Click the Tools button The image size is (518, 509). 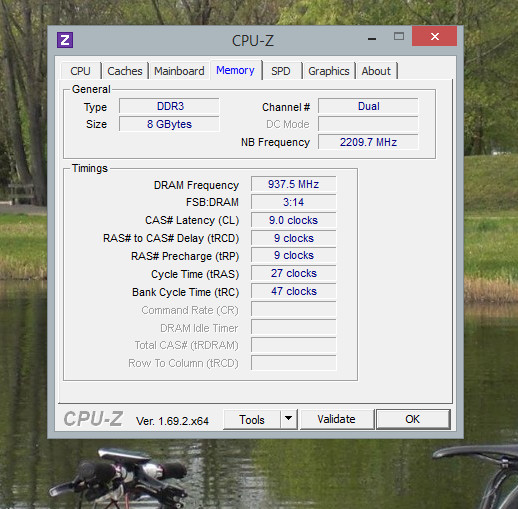click(x=252, y=420)
